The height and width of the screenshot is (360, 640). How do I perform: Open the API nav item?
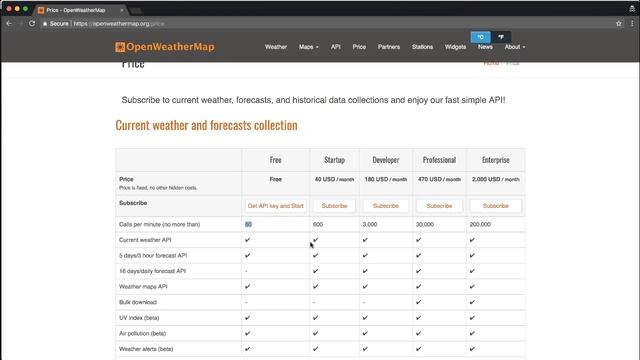(x=336, y=47)
